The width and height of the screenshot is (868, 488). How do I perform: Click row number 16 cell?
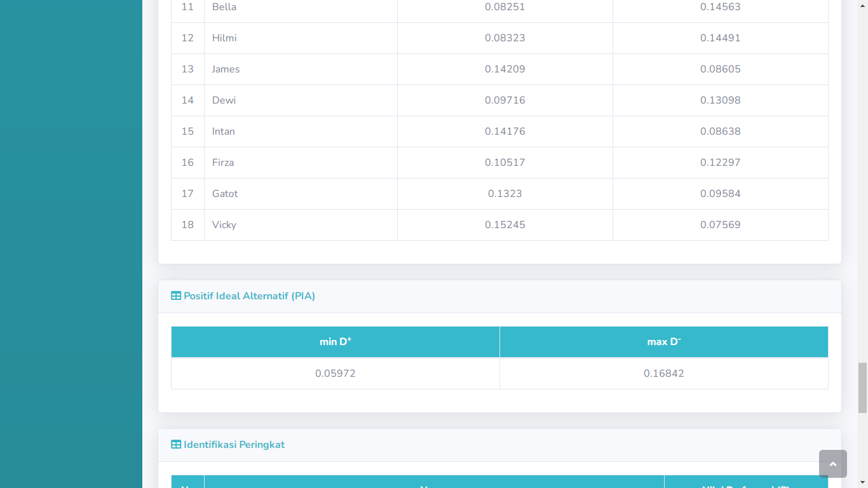[x=187, y=163]
